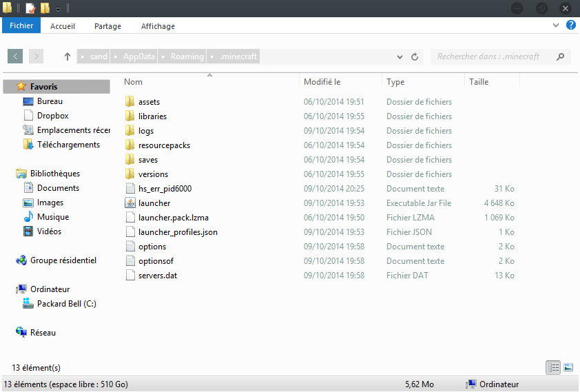Expand the ribbon with the chevron
Screen dimensions: 580x392
coord(556,25)
